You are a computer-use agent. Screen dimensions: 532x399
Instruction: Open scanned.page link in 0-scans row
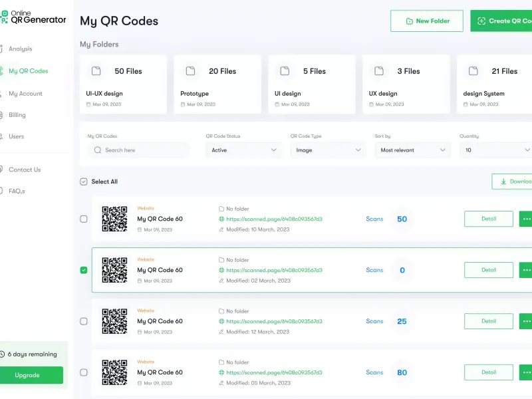pyautogui.click(x=274, y=271)
